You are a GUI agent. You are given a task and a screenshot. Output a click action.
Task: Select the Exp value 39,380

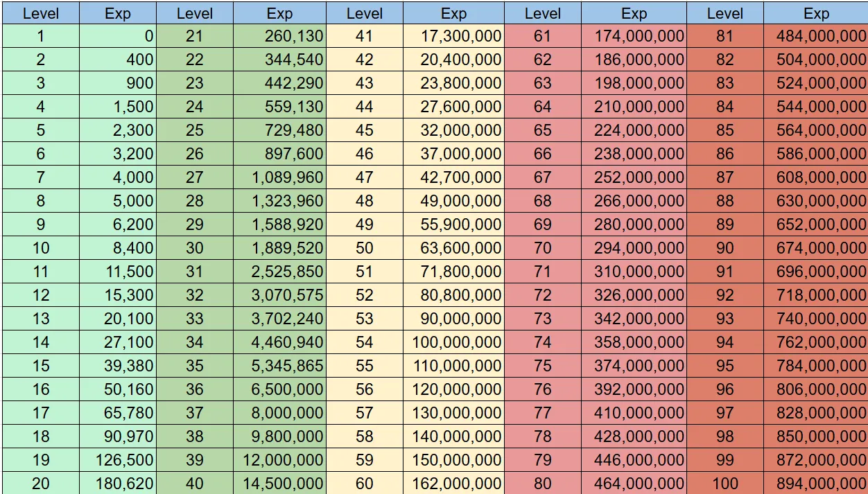click(x=118, y=366)
